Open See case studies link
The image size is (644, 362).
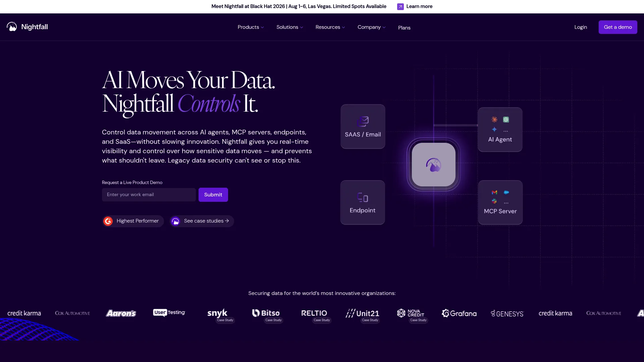pyautogui.click(x=202, y=221)
